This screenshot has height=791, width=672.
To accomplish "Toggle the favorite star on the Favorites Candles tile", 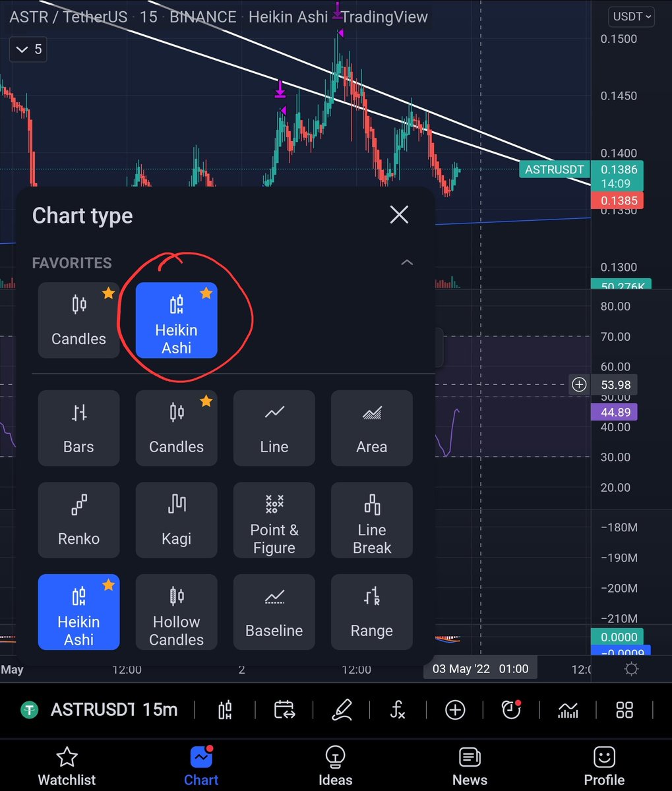I will point(108,293).
